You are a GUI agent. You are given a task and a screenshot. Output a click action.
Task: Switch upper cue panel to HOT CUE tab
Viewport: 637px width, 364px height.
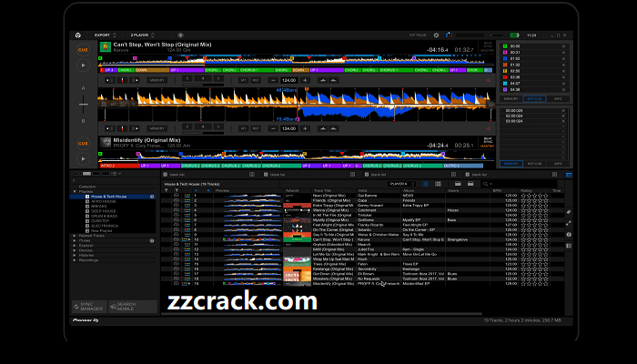tap(534, 98)
